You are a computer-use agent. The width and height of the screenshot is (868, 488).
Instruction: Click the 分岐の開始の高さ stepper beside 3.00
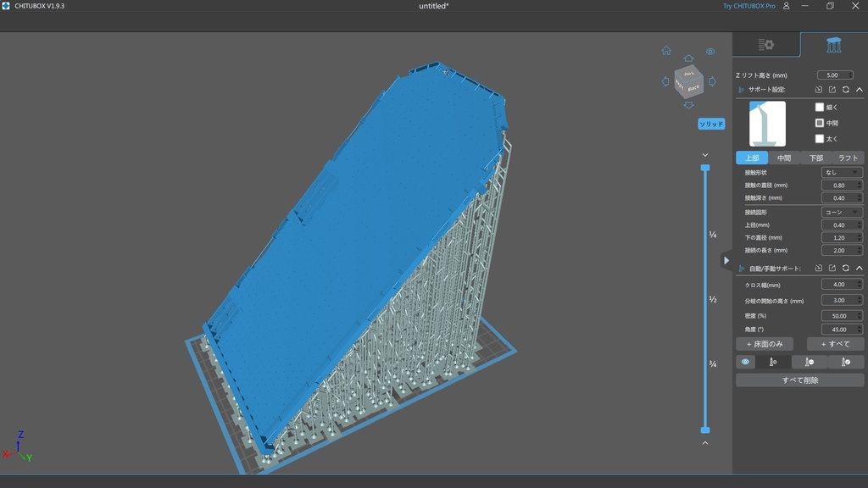coord(860,301)
